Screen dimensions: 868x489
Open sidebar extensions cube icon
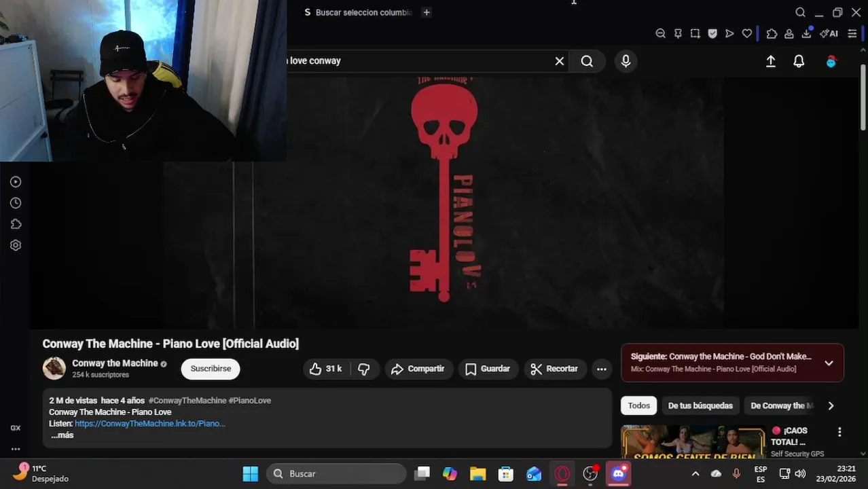16,224
